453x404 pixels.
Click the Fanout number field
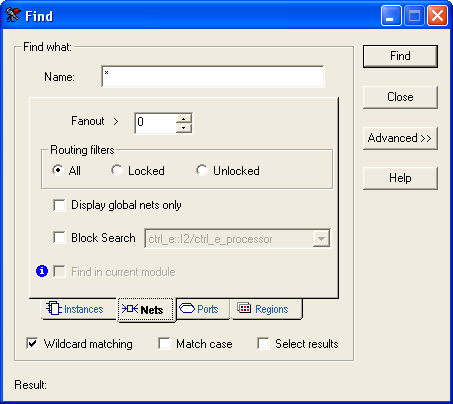coord(156,123)
